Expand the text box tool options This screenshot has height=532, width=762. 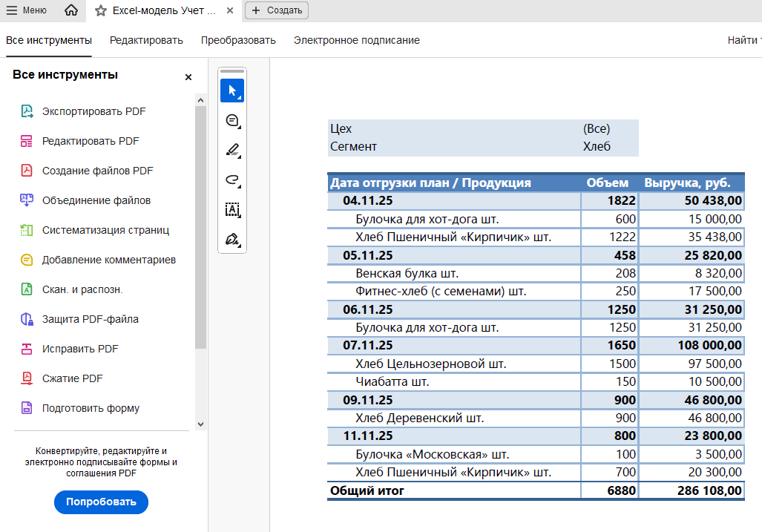pyautogui.click(x=240, y=217)
